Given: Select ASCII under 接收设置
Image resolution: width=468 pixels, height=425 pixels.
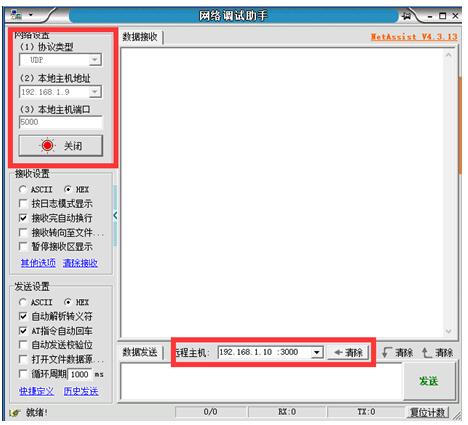Looking at the screenshot, I should coord(23,189).
